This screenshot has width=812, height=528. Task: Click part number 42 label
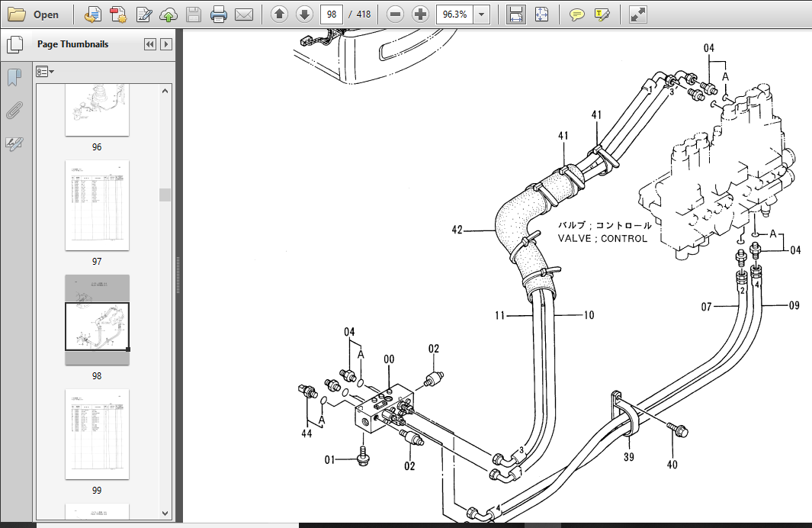(x=457, y=230)
